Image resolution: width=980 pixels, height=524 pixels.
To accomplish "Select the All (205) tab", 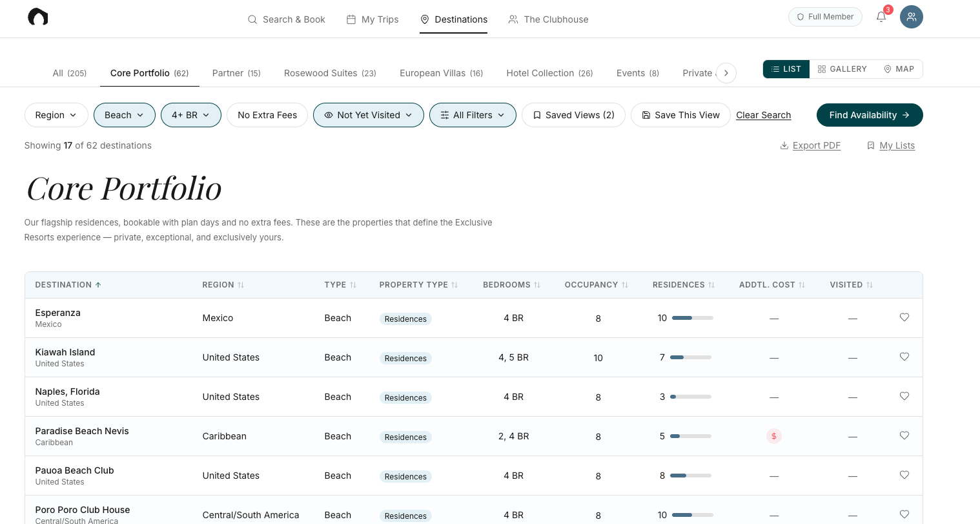I will pyautogui.click(x=70, y=73).
